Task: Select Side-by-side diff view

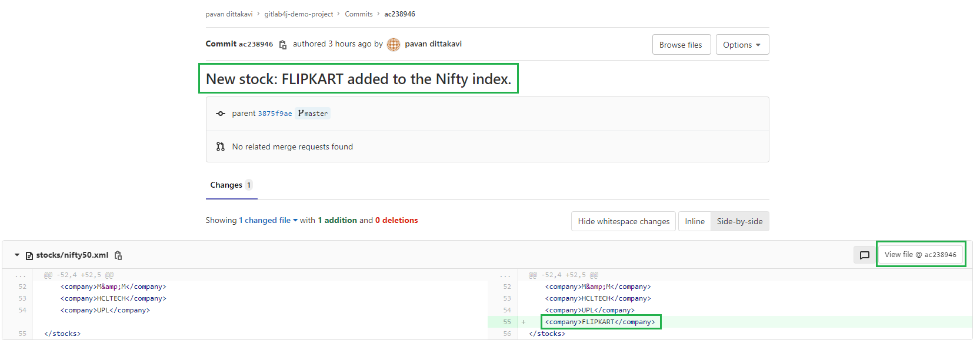Action: (x=739, y=221)
